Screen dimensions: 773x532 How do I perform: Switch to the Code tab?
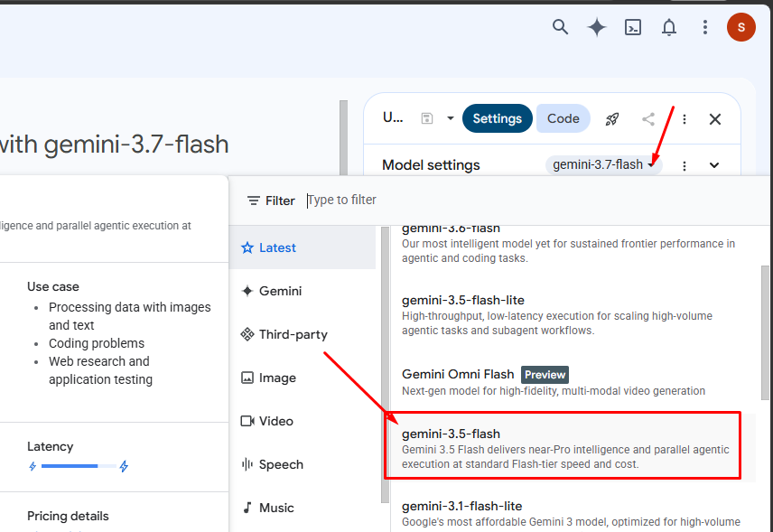pyautogui.click(x=563, y=118)
